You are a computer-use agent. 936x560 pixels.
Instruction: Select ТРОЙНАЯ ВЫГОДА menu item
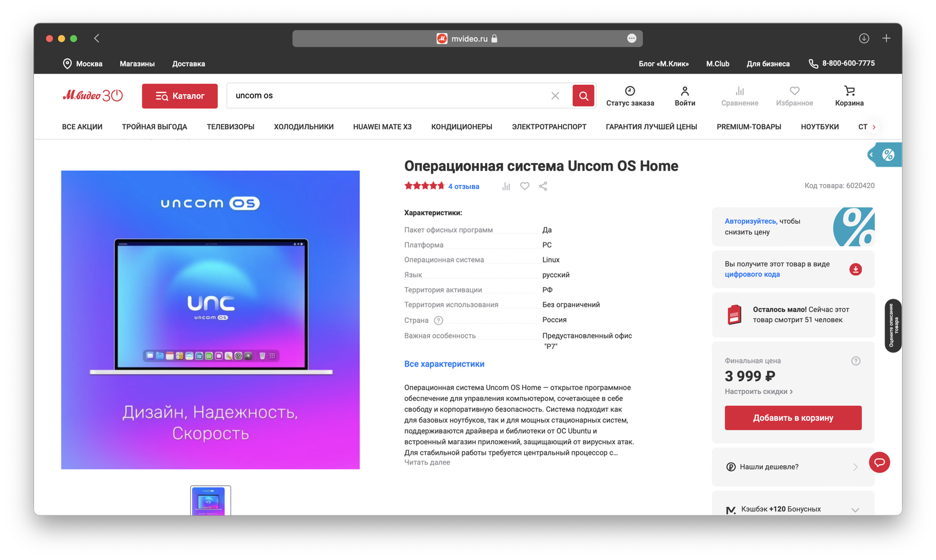coord(154,127)
